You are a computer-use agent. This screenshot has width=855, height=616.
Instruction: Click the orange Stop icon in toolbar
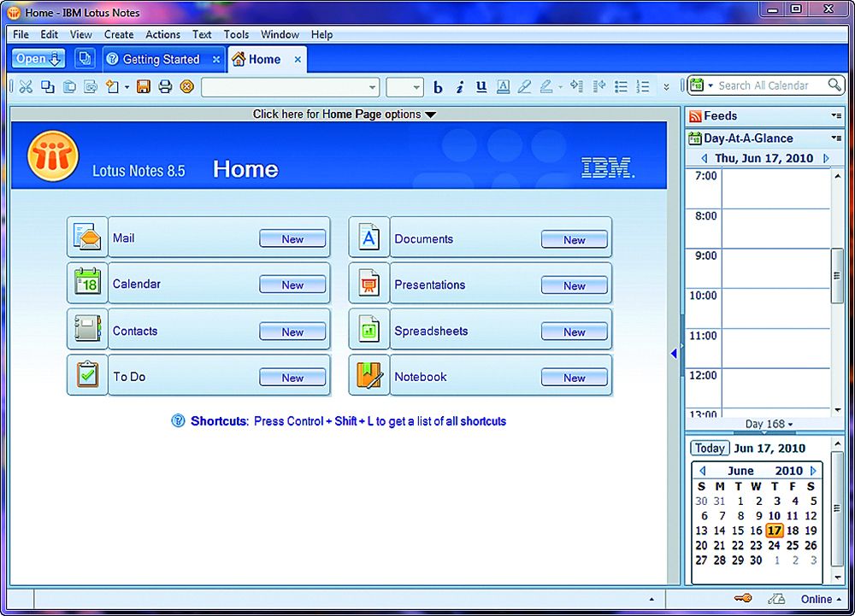pyautogui.click(x=187, y=86)
